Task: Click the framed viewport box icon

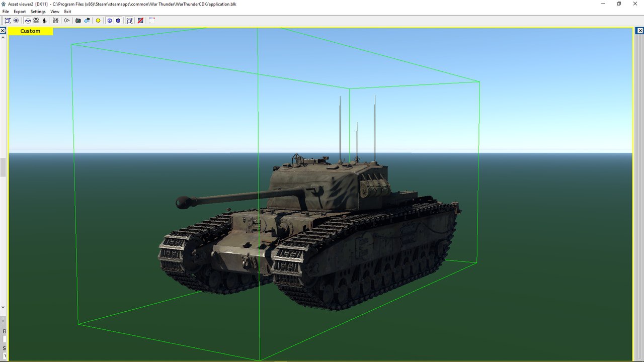Action: point(129,21)
